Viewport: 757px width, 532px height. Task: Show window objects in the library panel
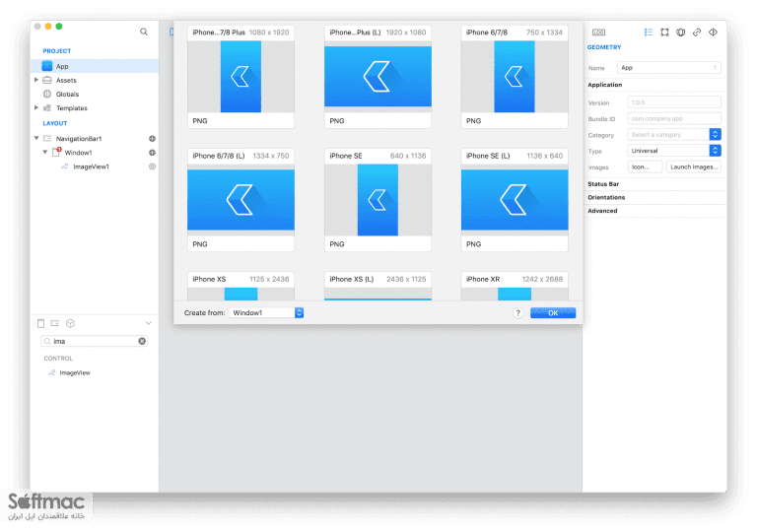point(40,323)
